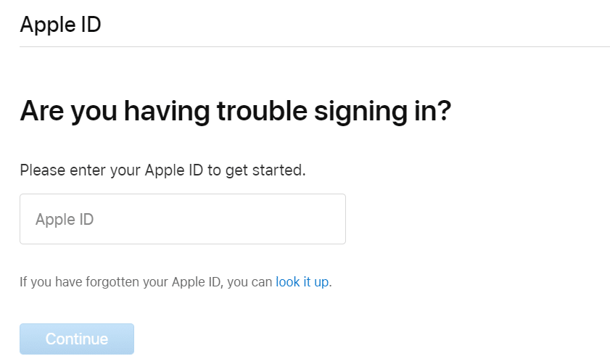
Task: Click "Are you having" at the start of the heading
Action: coord(109,111)
